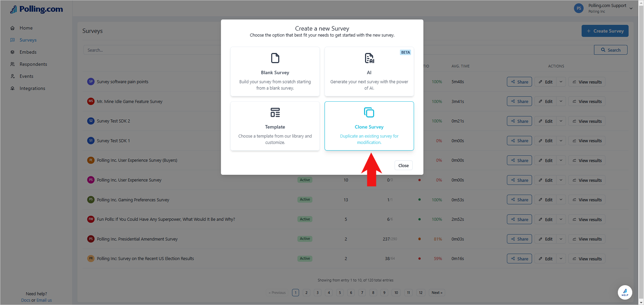The image size is (644, 305).
Task: Open the Docs link
Action: (x=25, y=300)
